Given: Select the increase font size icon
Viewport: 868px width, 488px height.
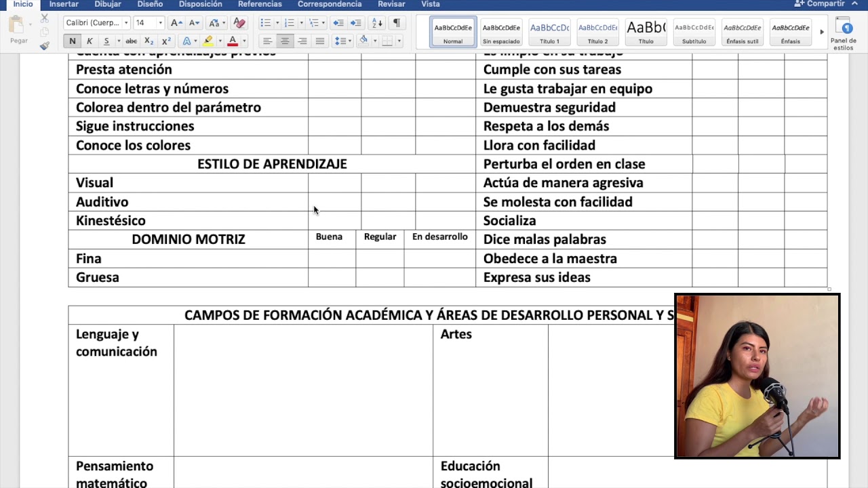Looking at the screenshot, I should pos(175,22).
